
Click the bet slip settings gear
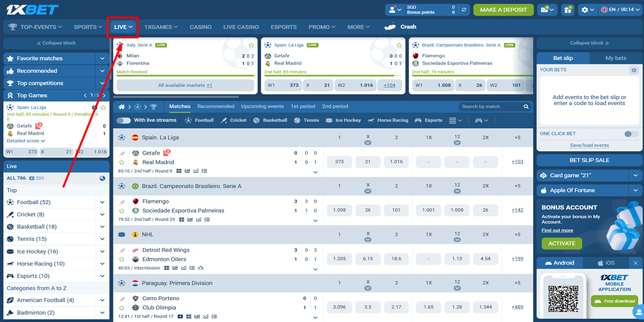pyautogui.click(x=634, y=70)
